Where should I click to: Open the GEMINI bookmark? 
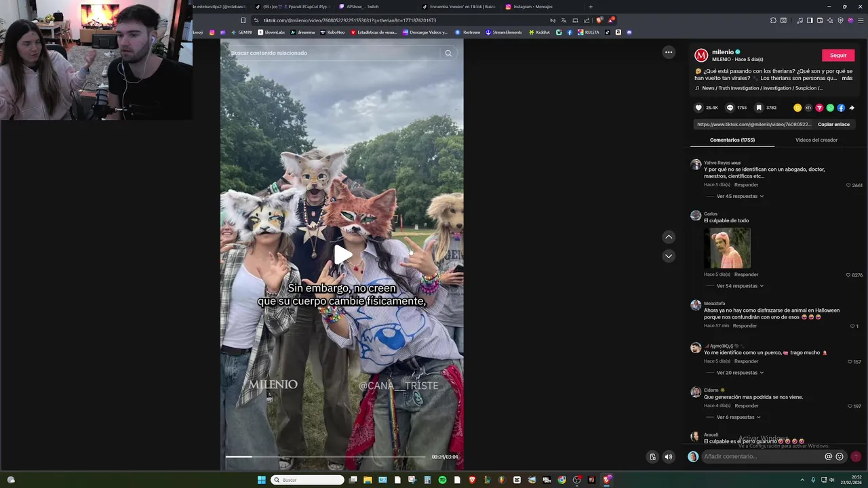[241, 33]
